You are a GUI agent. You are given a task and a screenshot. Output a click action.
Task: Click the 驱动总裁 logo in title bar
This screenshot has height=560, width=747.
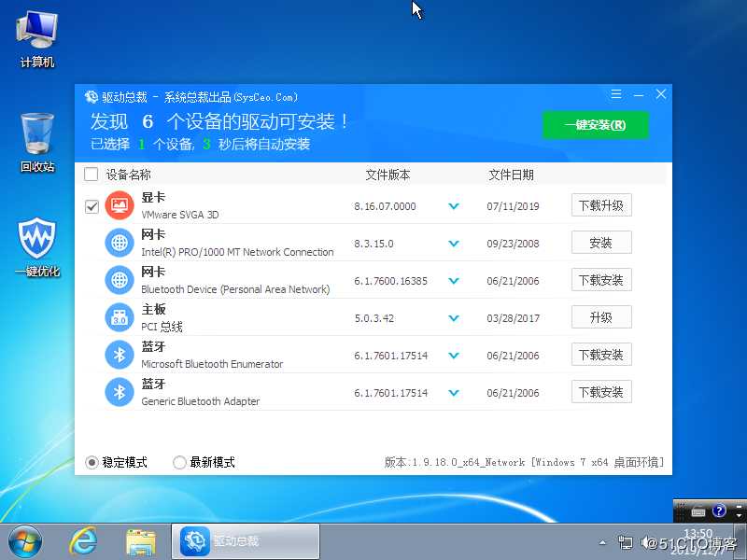point(91,97)
